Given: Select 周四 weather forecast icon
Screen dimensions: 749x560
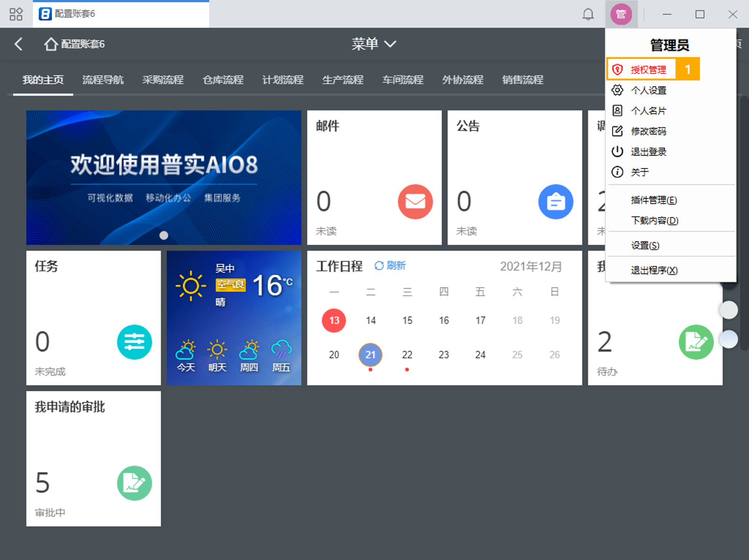Looking at the screenshot, I should (249, 349).
